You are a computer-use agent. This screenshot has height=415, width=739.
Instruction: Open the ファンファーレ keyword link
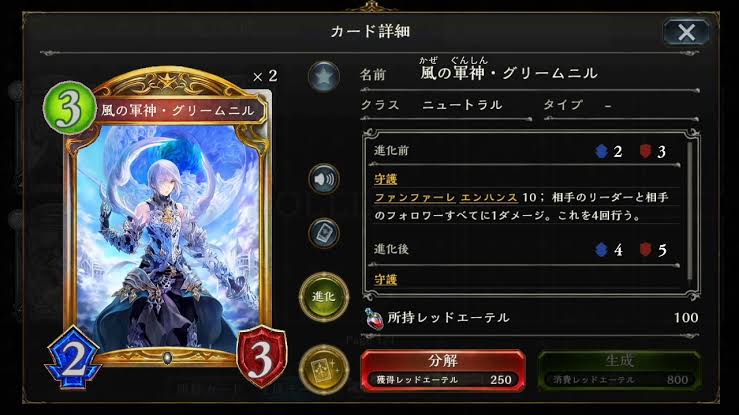pos(415,197)
